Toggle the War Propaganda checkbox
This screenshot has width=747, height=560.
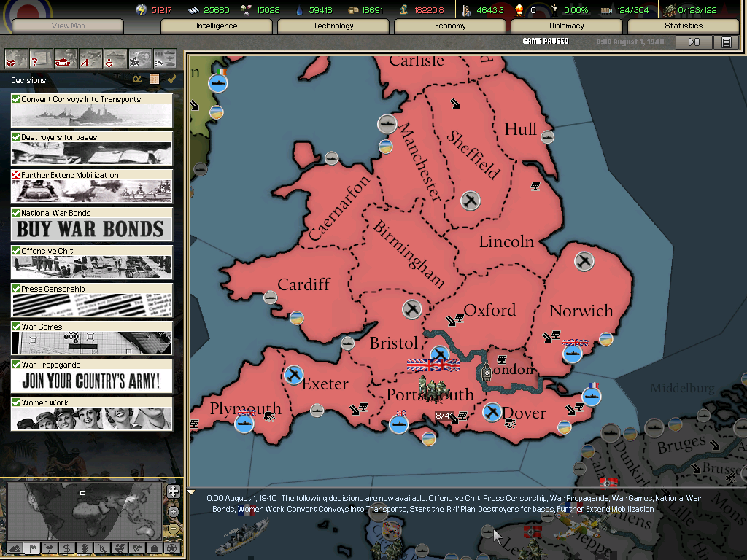(16, 365)
